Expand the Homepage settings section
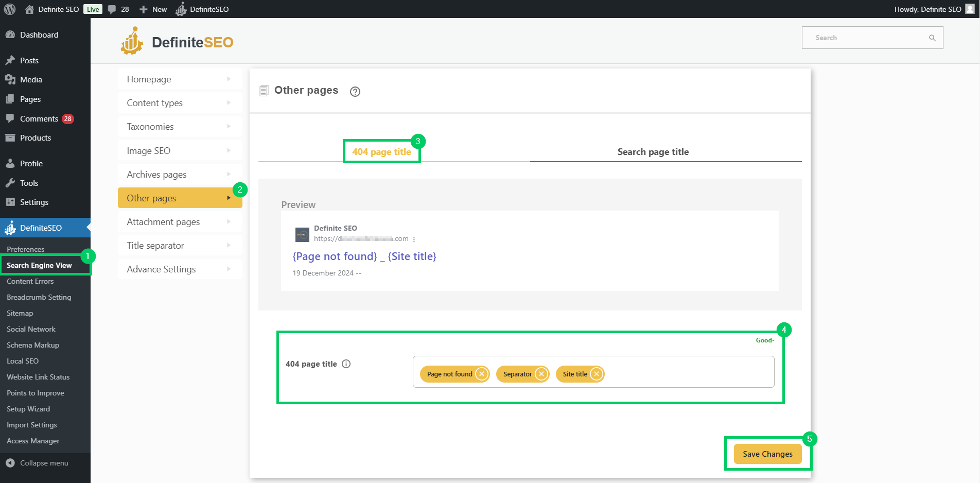The height and width of the screenshot is (483, 980). [180, 79]
